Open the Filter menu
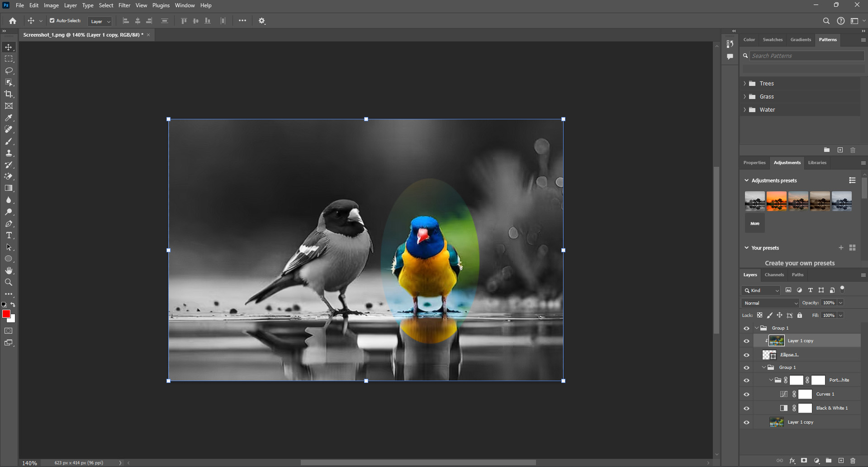Image resolution: width=868 pixels, height=467 pixels. coord(124,5)
